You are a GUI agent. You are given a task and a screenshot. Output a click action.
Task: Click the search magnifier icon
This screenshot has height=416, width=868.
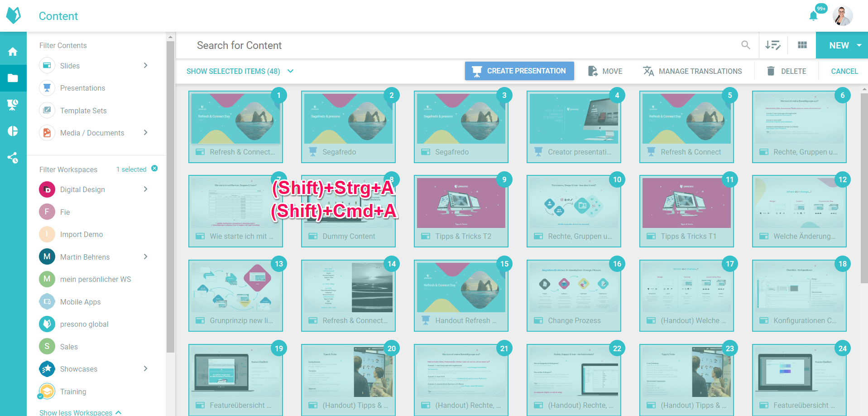click(x=745, y=45)
